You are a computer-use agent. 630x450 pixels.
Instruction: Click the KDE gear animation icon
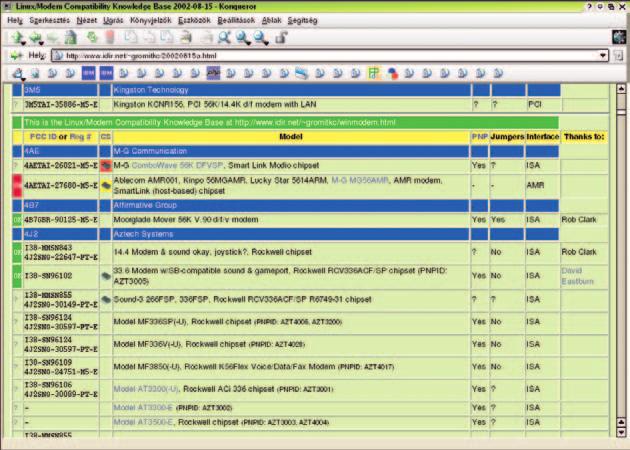(619, 37)
